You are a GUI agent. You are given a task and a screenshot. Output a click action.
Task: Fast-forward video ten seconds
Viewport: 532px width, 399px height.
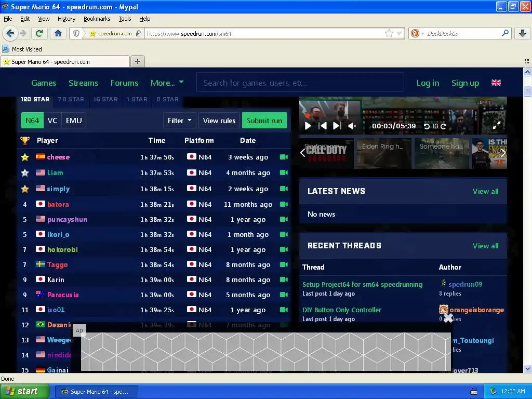click(443, 126)
